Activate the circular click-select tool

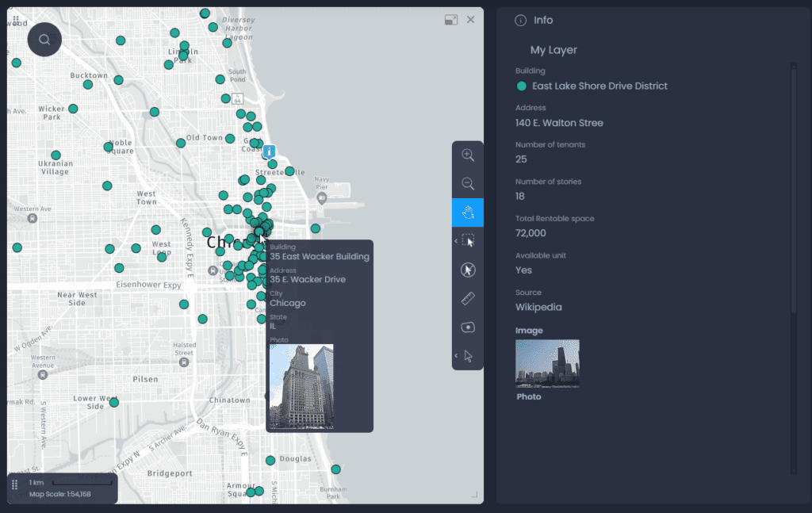pyautogui.click(x=468, y=270)
